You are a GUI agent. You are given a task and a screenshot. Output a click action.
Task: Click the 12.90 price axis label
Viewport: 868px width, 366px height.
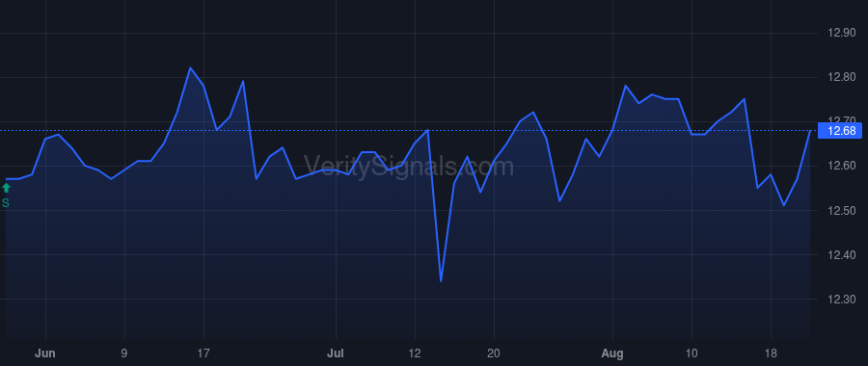(841, 33)
